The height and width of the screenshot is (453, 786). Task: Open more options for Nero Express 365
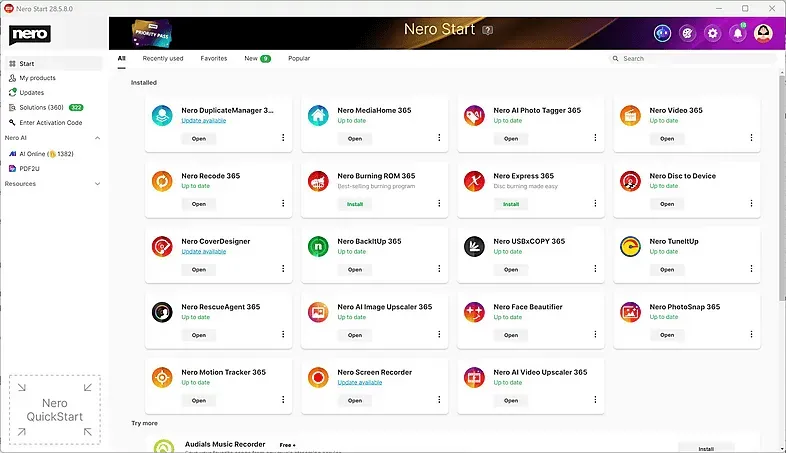[595, 203]
